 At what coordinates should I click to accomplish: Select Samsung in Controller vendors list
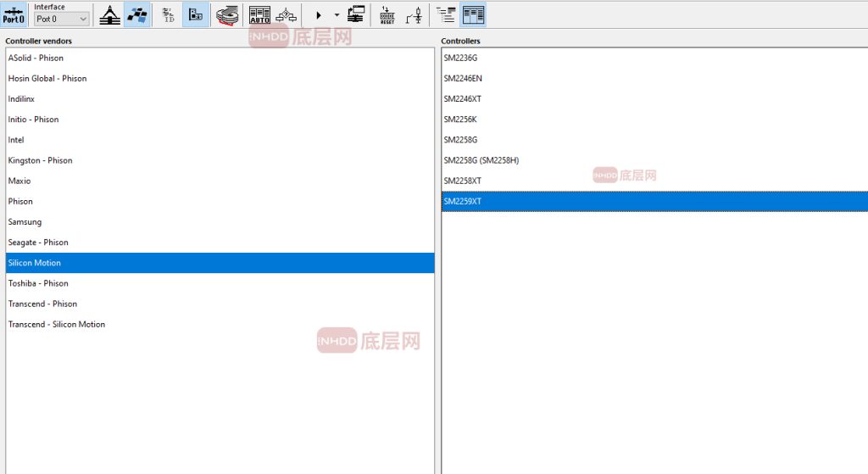25,222
